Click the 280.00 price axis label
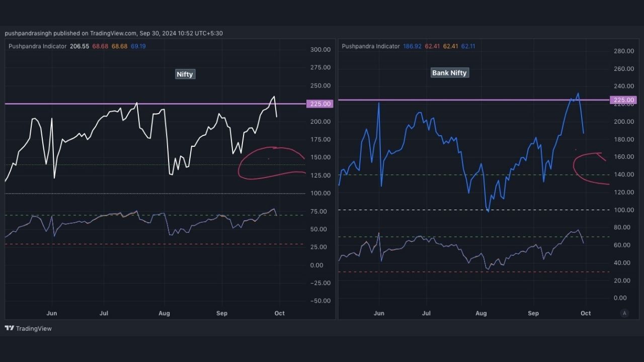644x362 pixels. tap(624, 51)
